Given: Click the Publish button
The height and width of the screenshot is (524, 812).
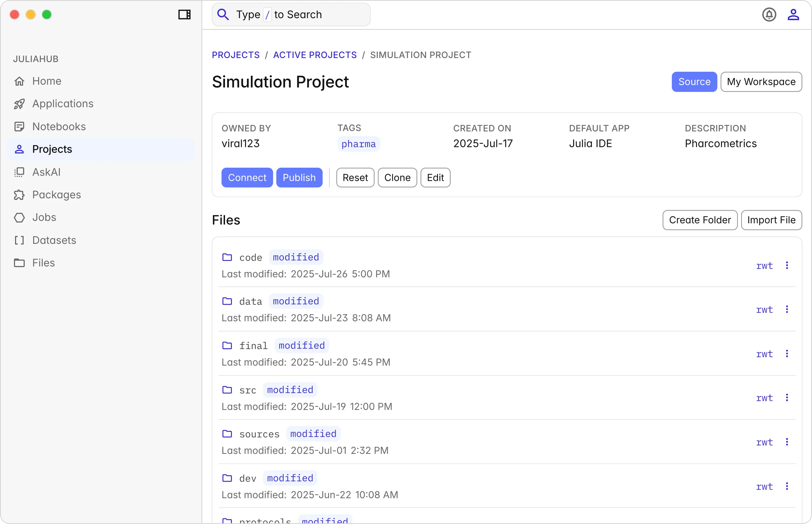Looking at the screenshot, I should coord(299,178).
